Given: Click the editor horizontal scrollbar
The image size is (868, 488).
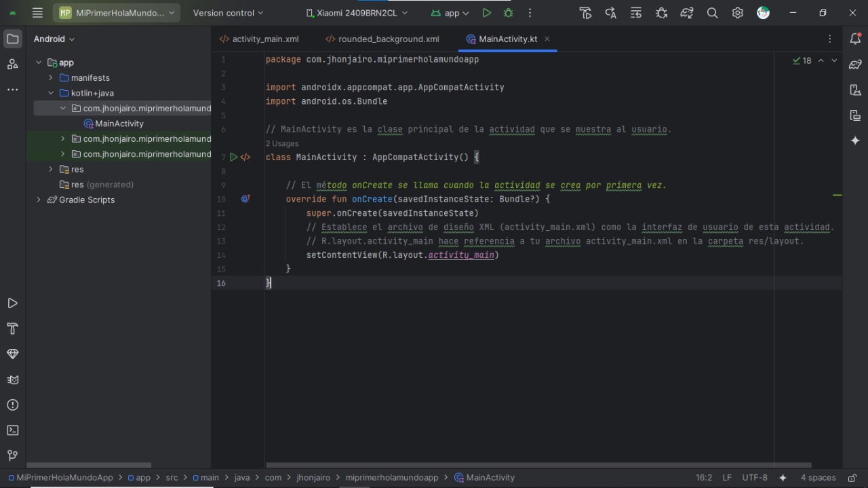Looking at the screenshot, I should tap(538, 466).
